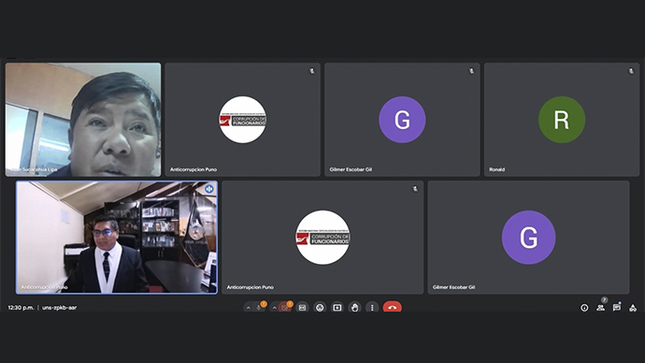The image size is (645, 363).
Task: Leave the call with the red hang-up button
Action: coord(392,307)
